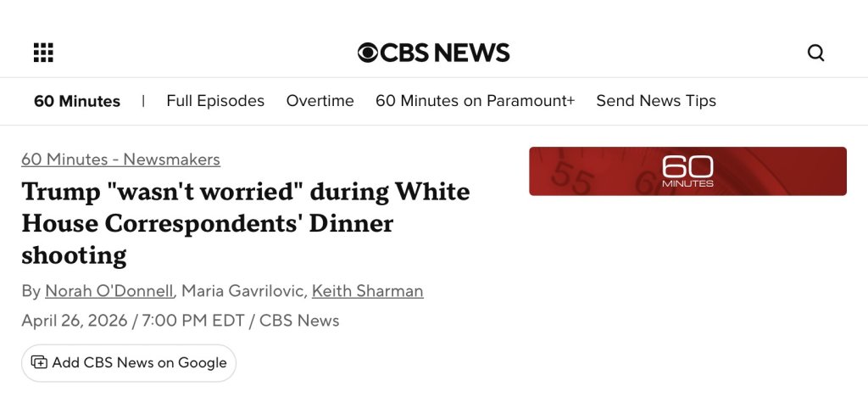Image resolution: width=868 pixels, height=403 pixels.
Task: Click the Add CBS News on Google button
Action: (129, 362)
